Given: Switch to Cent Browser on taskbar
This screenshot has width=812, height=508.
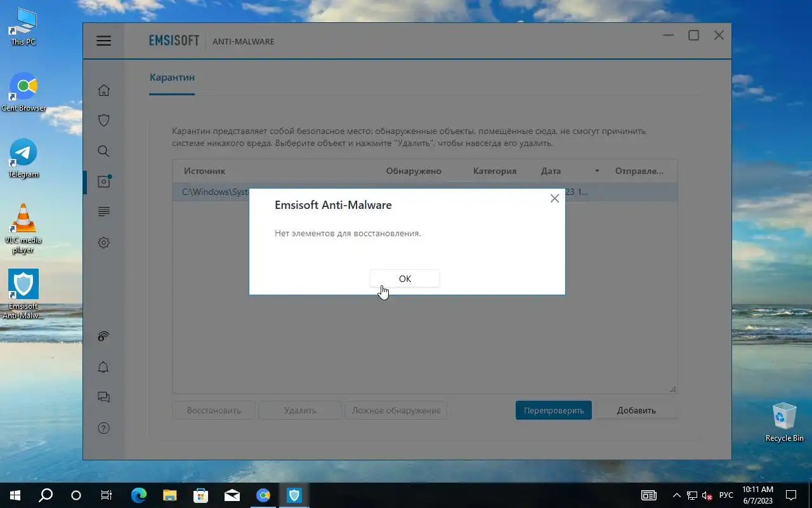Looking at the screenshot, I should click(x=263, y=495).
